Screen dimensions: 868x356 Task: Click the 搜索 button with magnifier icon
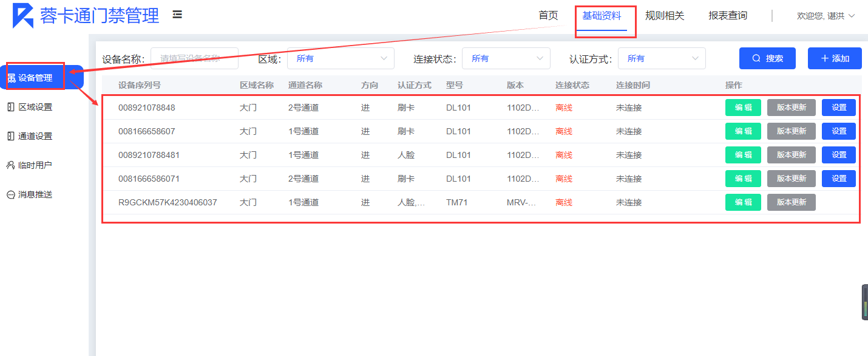click(767, 58)
